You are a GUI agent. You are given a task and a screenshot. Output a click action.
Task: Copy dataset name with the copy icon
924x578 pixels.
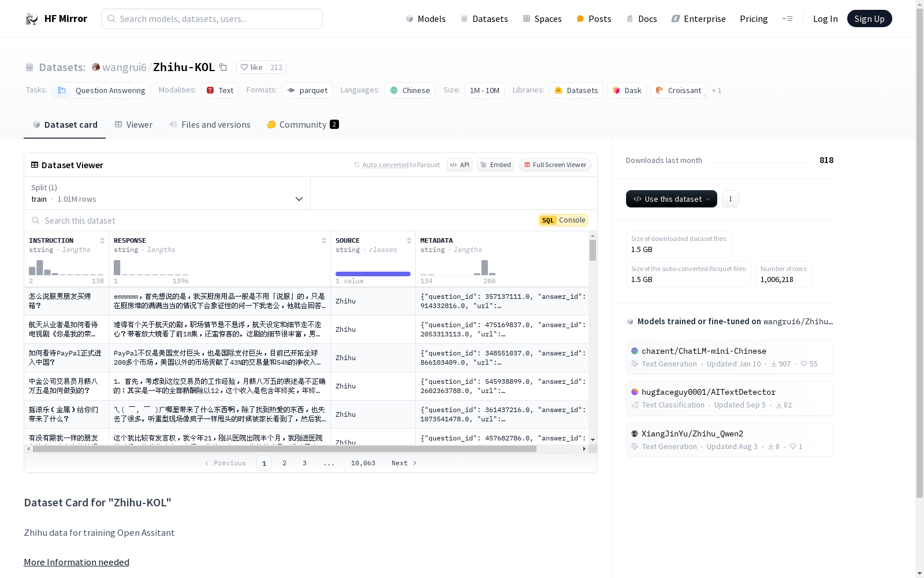223,67
